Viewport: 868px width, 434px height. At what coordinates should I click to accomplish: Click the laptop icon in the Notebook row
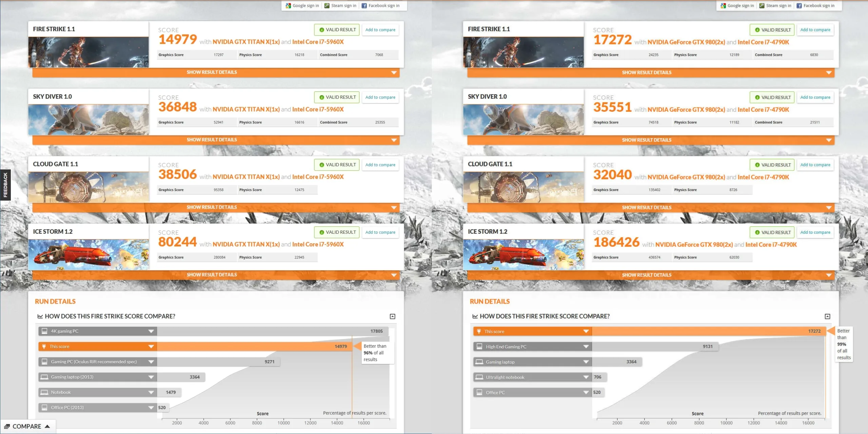click(44, 392)
